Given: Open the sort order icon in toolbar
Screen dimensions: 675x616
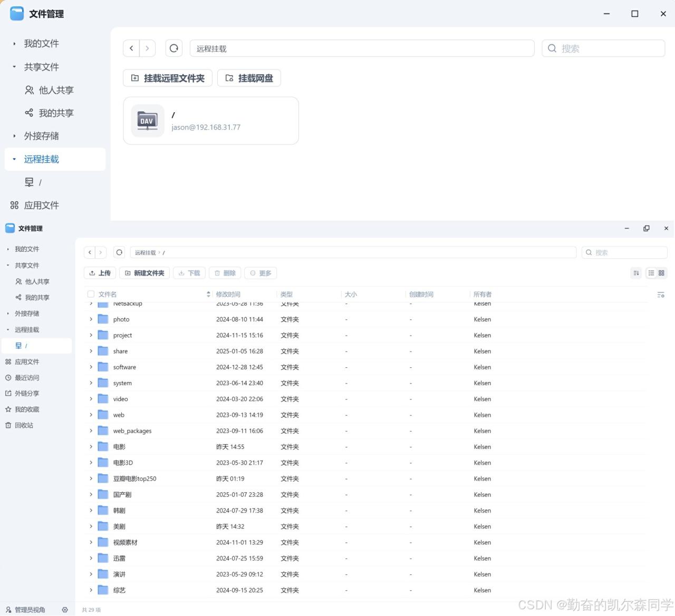Looking at the screenshot, I should 636,273.
